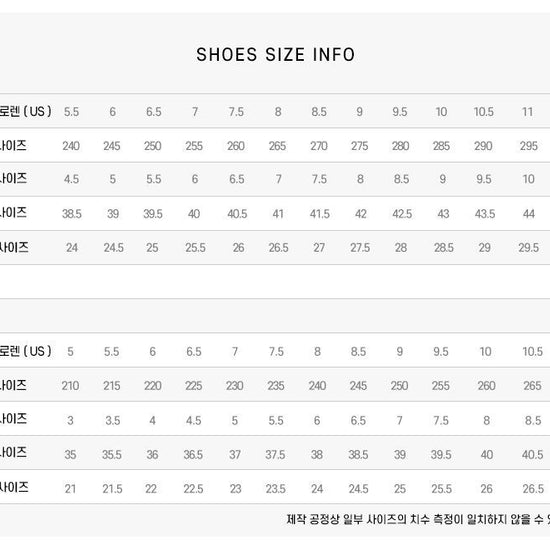Select the 280 value in upper table

coord(401,146)
